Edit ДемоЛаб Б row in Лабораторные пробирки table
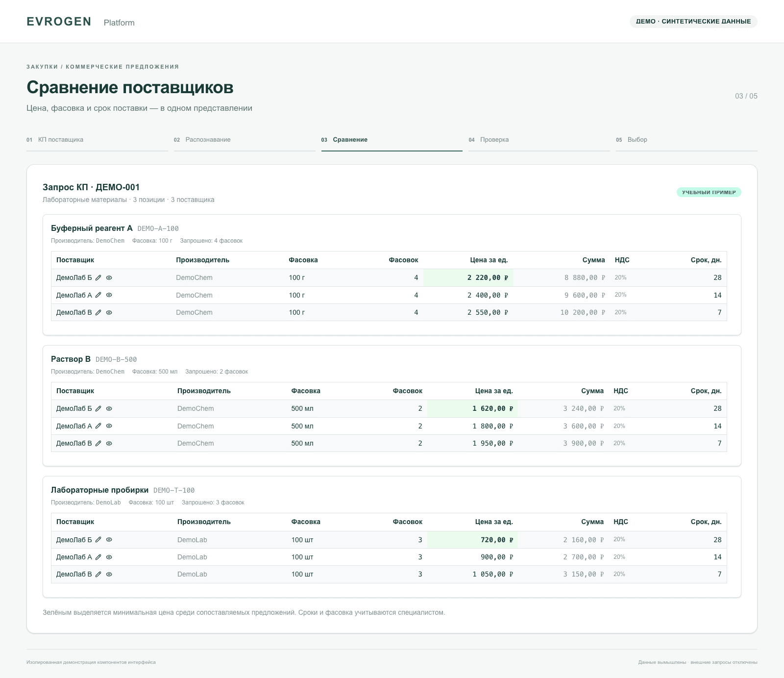 pos(98,540)
